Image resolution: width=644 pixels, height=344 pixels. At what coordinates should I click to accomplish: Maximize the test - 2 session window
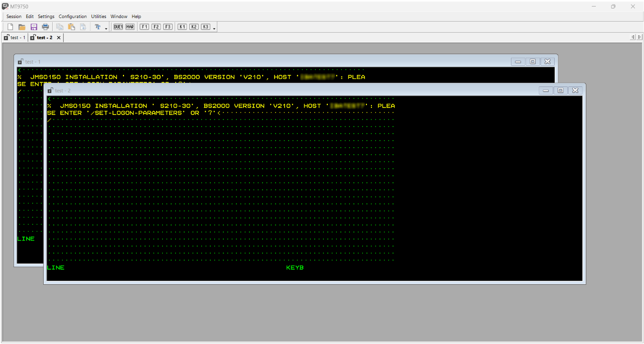561,90
